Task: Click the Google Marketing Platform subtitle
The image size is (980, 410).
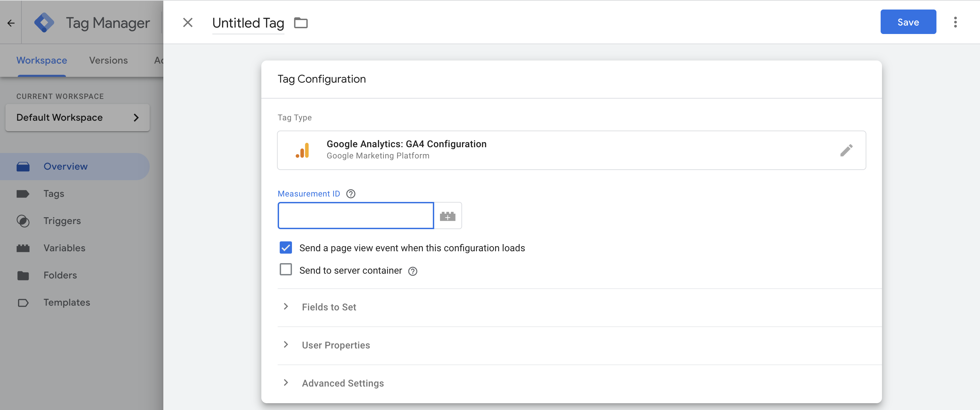Action: (378, 156)
